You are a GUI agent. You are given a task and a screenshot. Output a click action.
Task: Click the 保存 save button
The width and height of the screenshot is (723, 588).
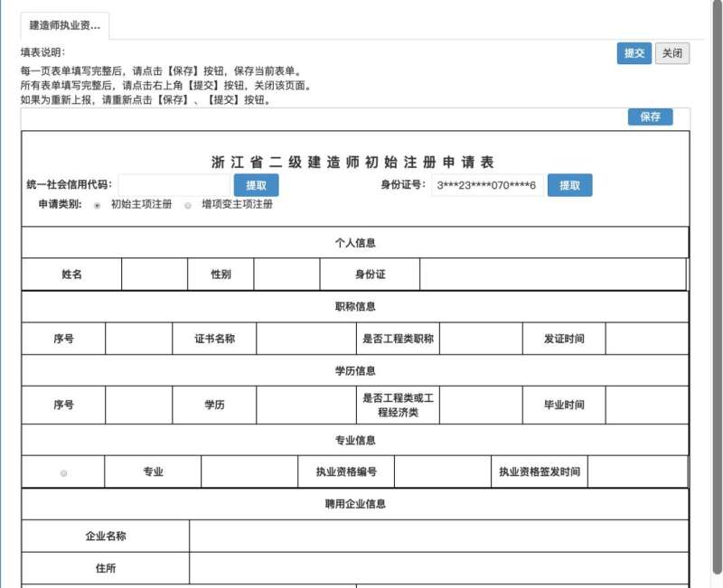(x=650, y=117)
